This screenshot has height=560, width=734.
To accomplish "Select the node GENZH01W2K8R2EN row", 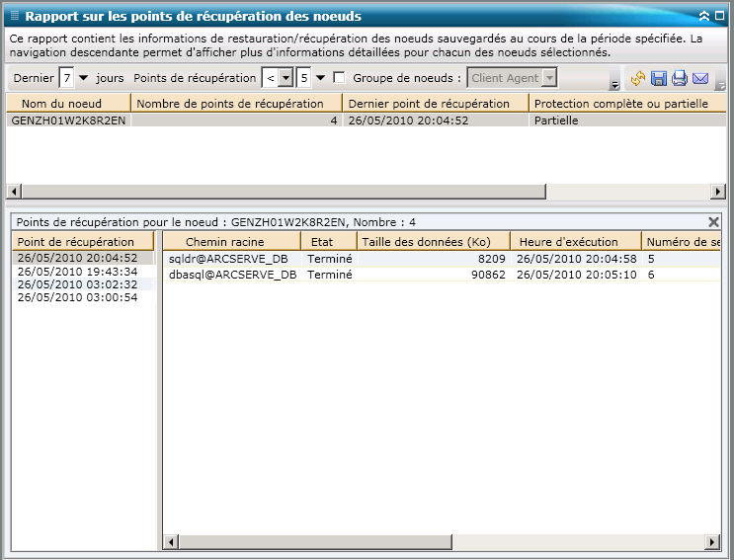I will pos(367,120).
